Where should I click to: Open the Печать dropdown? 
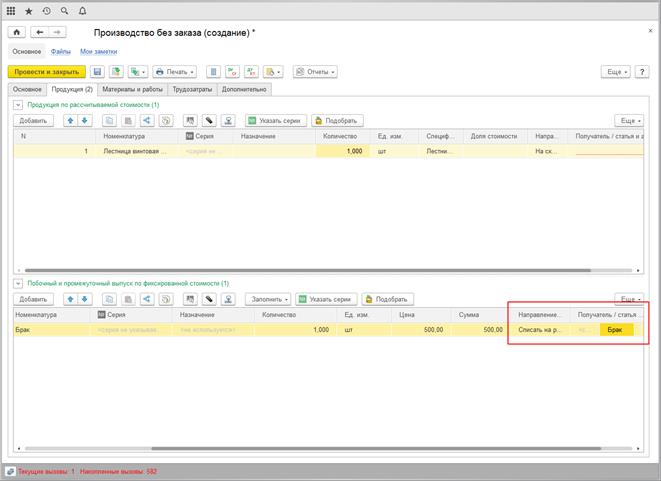pos(174,72)
